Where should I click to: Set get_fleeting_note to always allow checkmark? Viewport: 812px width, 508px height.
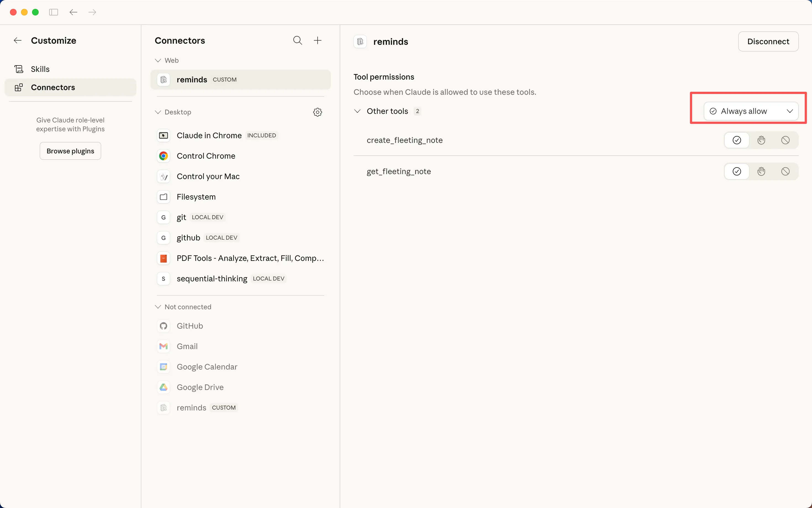point(737,171)
